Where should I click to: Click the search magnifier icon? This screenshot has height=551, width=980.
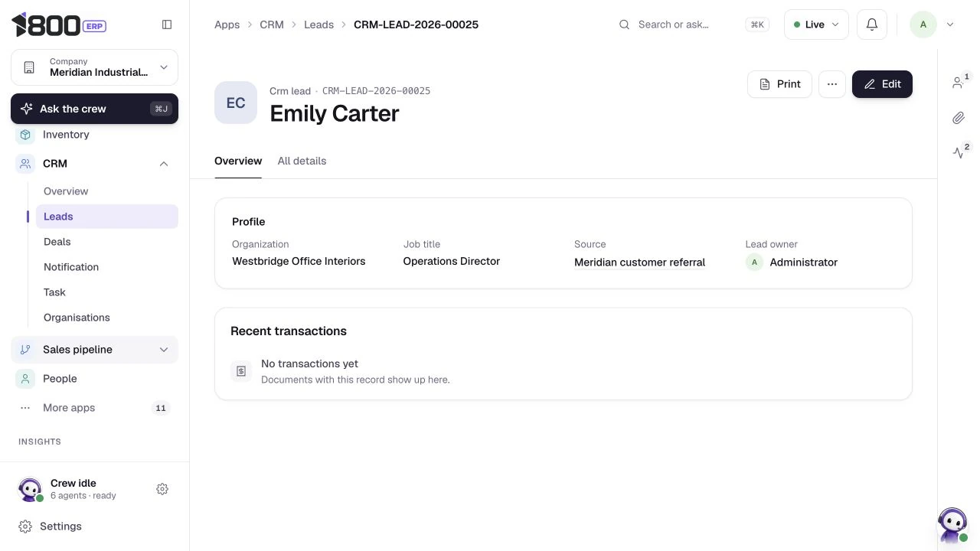[x=625, y=24]
